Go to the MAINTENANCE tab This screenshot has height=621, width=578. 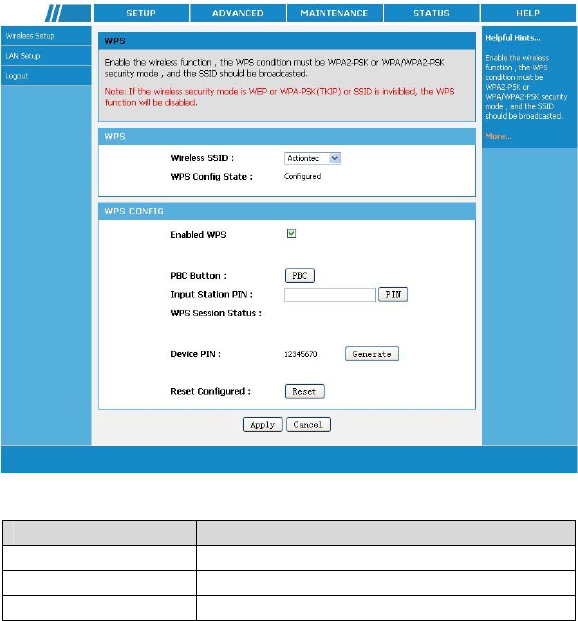click(x=334, y=13)
